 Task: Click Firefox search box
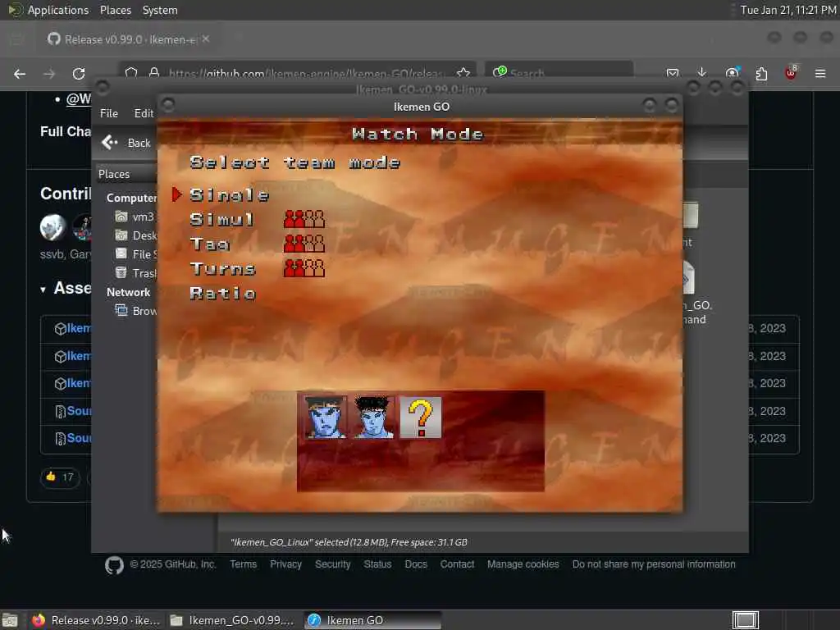tap(559, 72)
